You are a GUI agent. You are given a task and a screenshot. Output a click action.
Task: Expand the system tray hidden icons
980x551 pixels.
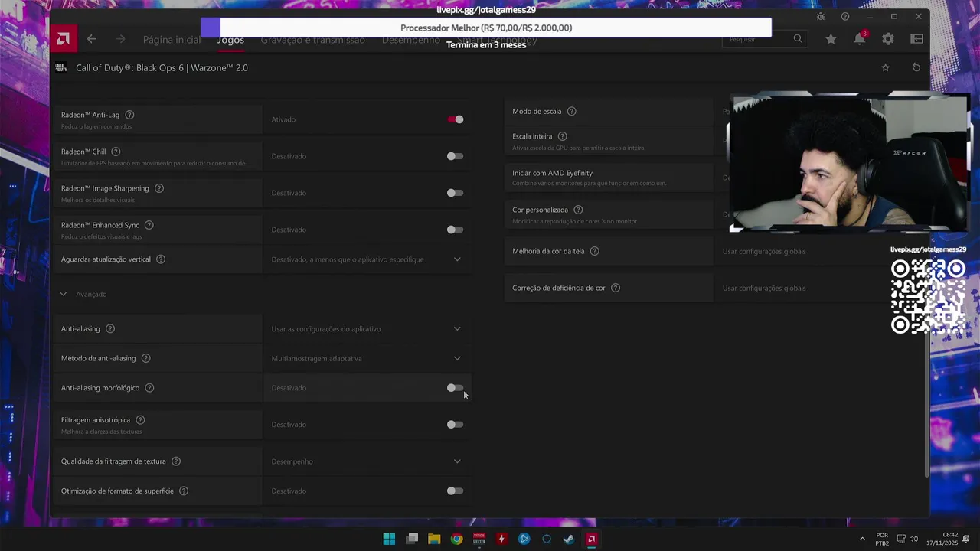tap(862, 539)
